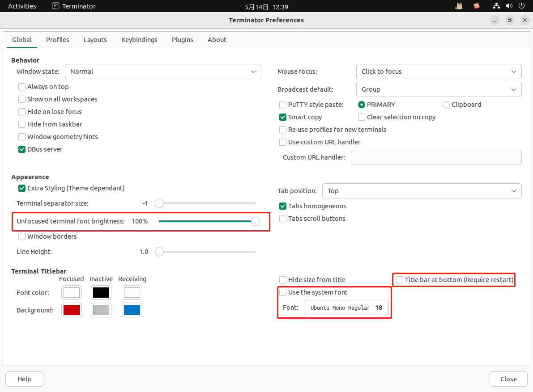The height and width of the screenshot is (392, 533).
Task: Uncheck Extra Styling (Theme dependant)
Action: pos(22,188)
